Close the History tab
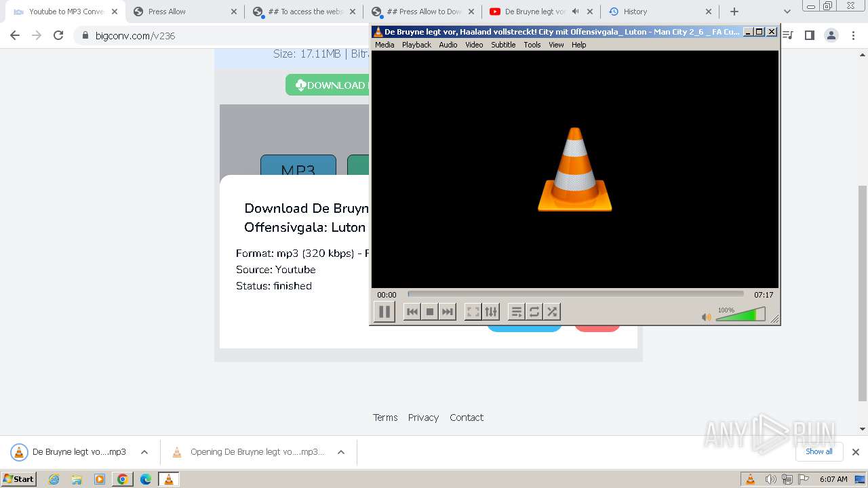The image size is (868, 488). pyautogui.click(x=709, y=12)
